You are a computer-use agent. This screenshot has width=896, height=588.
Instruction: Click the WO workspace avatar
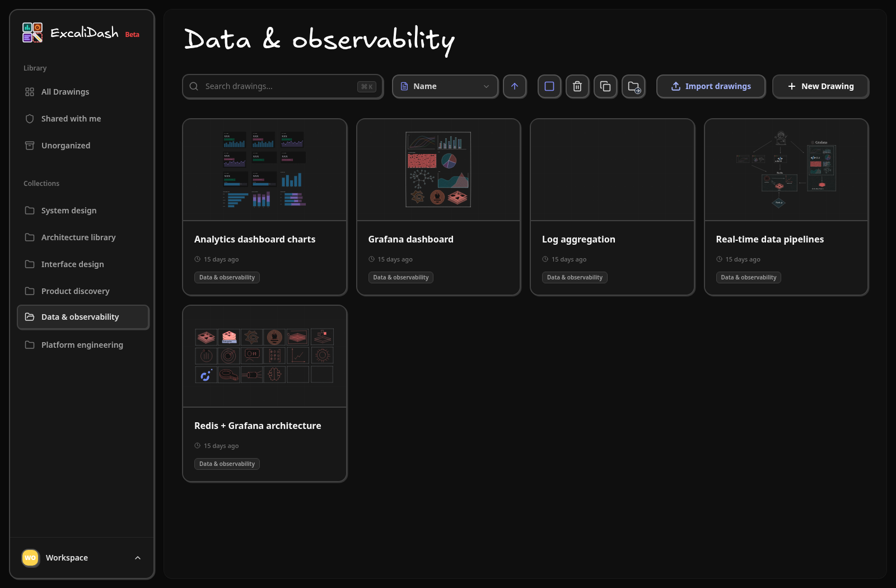30,558
